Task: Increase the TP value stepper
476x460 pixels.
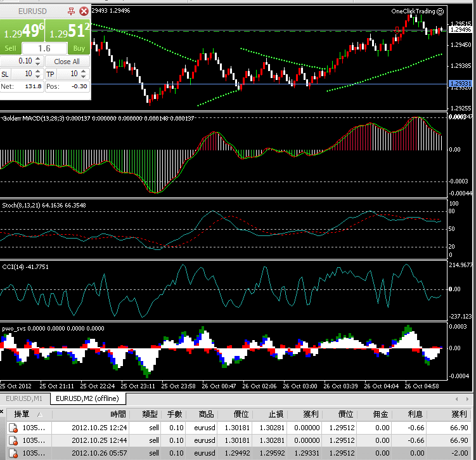Action: pyautogui.click(x=84, y=71)
